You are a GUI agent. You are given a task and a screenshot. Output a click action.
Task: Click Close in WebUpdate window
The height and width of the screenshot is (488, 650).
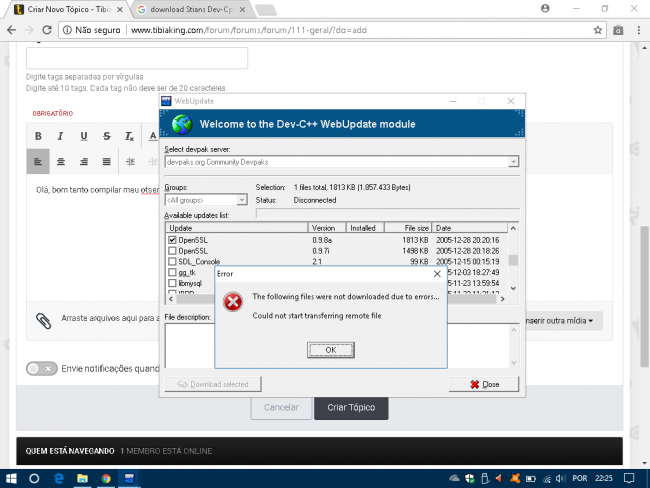pyautogui.click(x=484, y=384)
